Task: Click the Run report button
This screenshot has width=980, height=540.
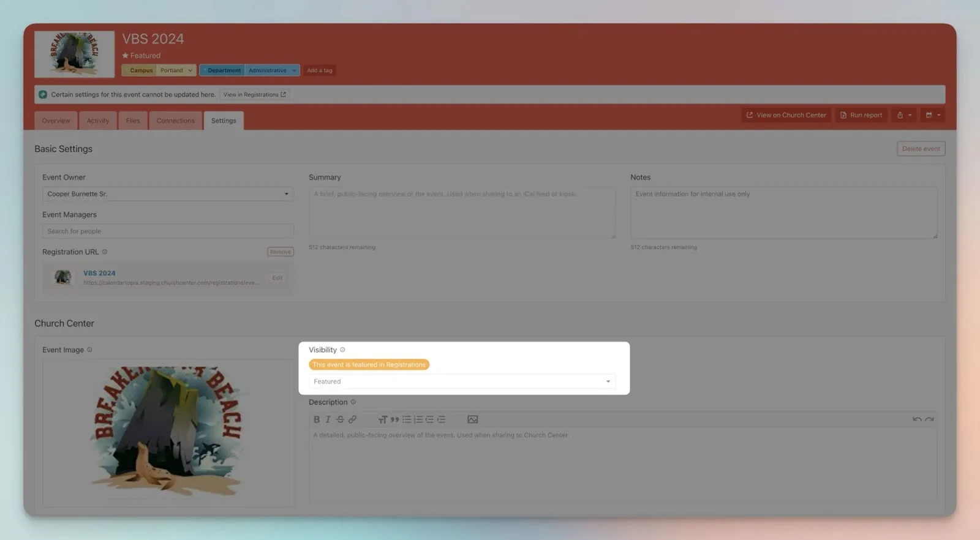Action: point(861,115)
